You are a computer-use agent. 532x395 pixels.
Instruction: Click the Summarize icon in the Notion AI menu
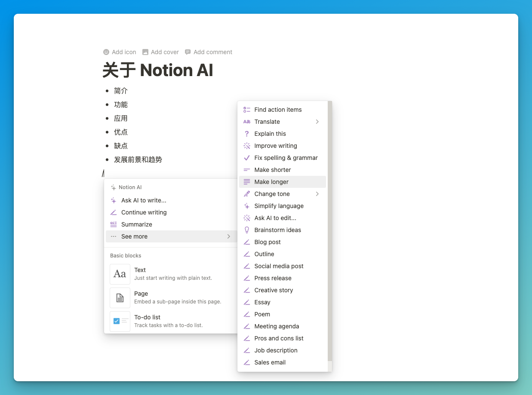point(113,224)
